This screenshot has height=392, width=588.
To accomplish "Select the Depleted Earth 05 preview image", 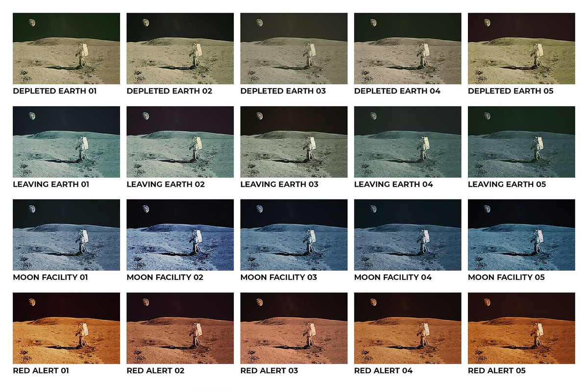I will click(521, 49).
